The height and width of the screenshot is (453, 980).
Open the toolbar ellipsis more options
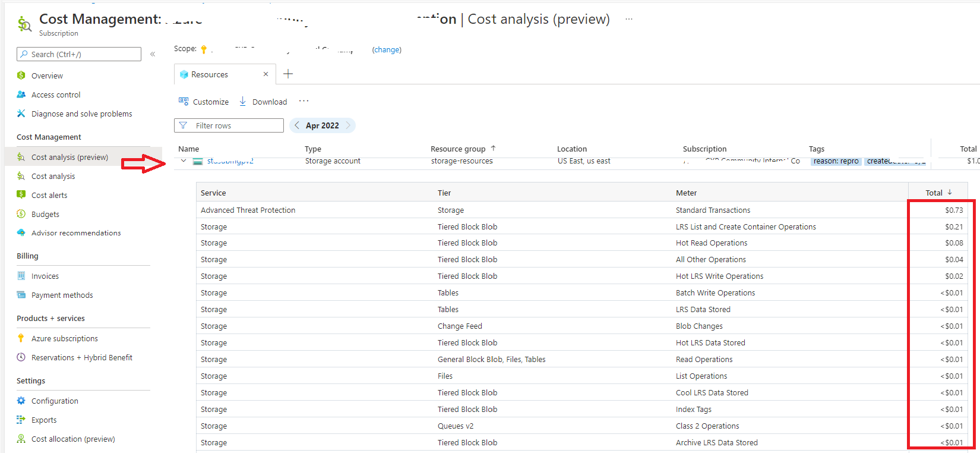click(x=304, y=101)
